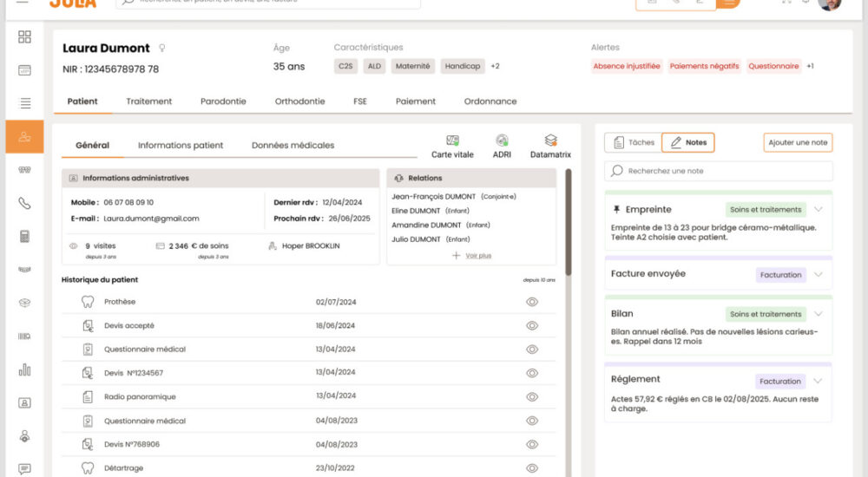868x477 pixels.
Task: Click the Recherchez une note search field
Action: 719,171
